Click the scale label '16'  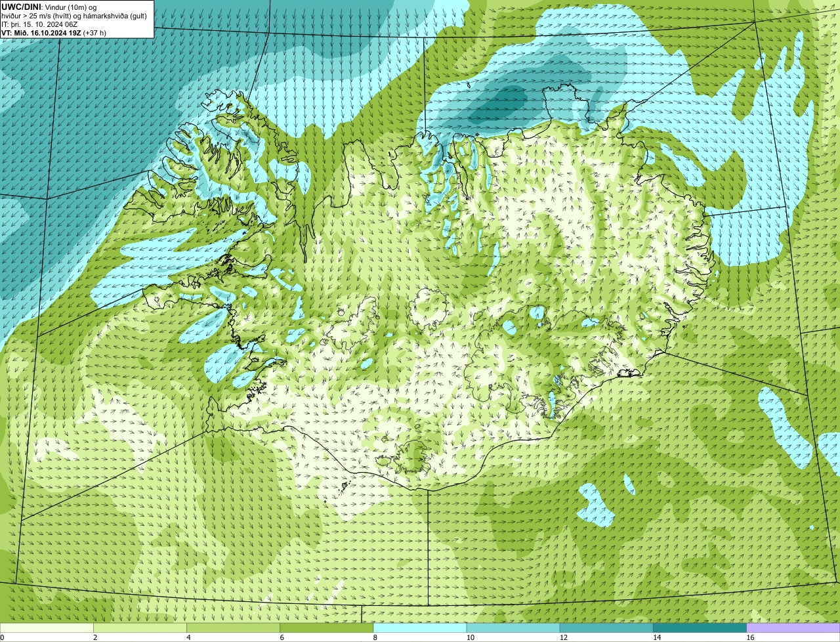(x=750, y=637)
